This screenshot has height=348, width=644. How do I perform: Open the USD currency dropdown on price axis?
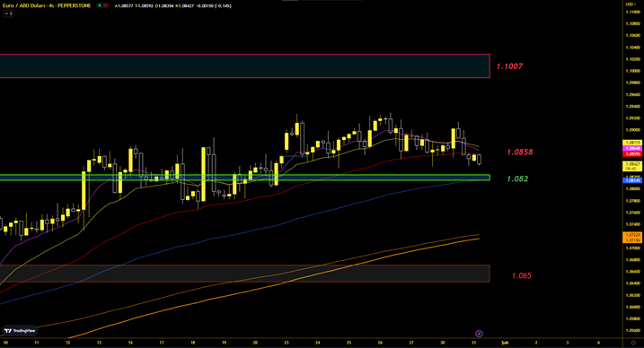[631, 4]
